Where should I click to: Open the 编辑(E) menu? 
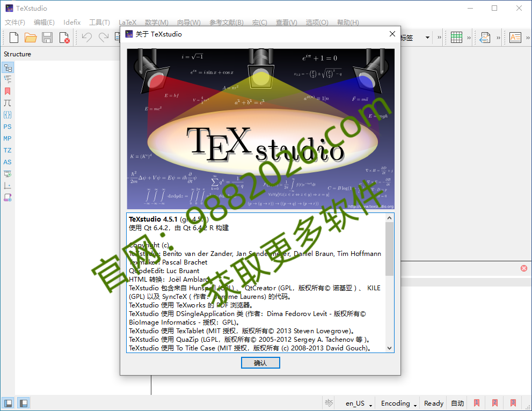tap(44, 23)
